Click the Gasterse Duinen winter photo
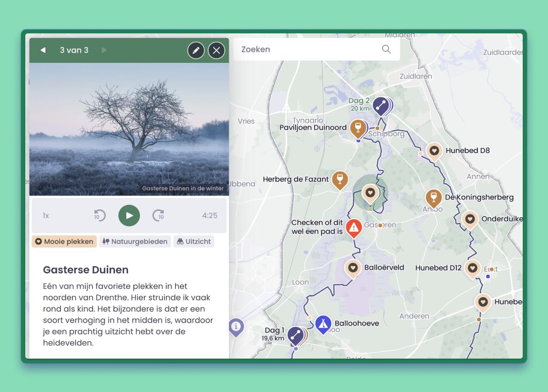 (129, 129)
